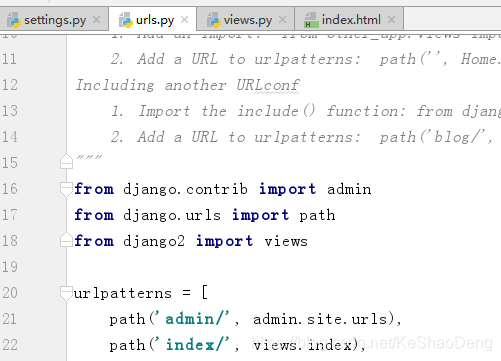Click 'views.index' on line 22
This screenshot has width=501, height=361.
302,345
